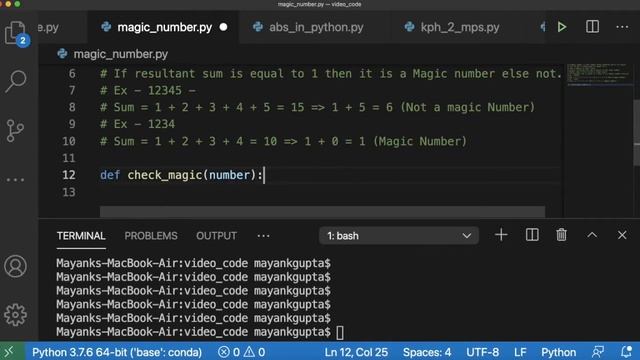Viewport: 640px width, 360px height.
Task: Change encoding via UTF-8
Action: coord(482,352)
